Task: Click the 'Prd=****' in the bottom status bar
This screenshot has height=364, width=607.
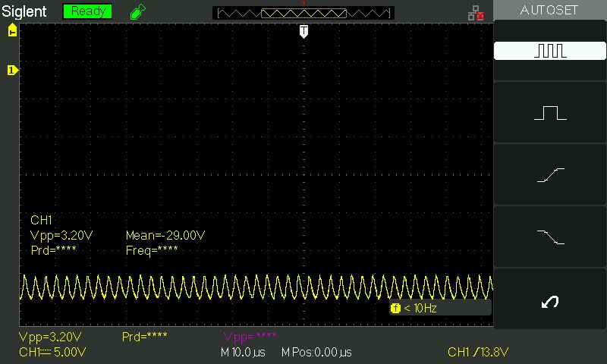Action: coord(144,337)
